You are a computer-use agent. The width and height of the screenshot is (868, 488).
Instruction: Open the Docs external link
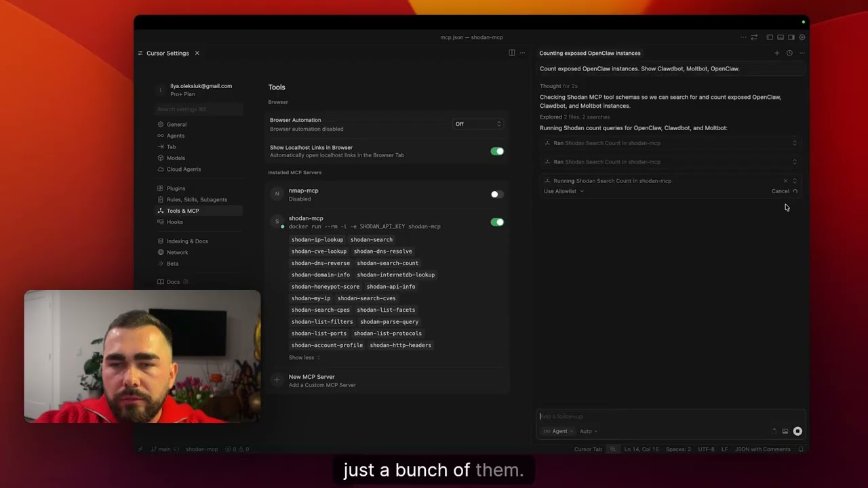coord(173,282)
